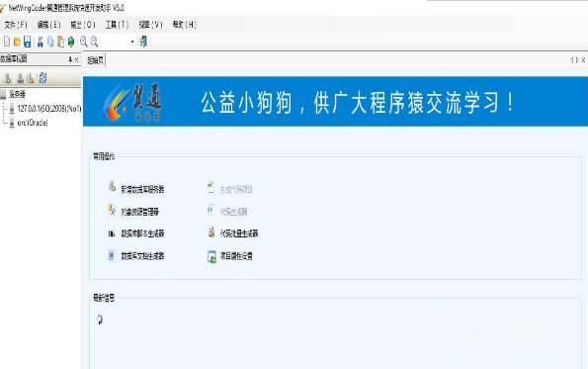This screenshot has width=588, height=369.
Task: Click the refresh icon in database panel
Action: click(42, 78)
